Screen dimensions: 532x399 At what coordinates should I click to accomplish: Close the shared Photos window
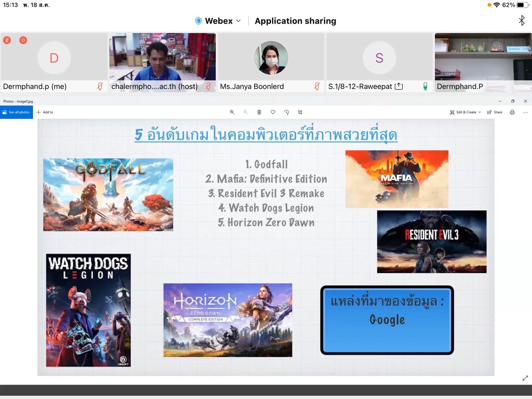point(526,101)
